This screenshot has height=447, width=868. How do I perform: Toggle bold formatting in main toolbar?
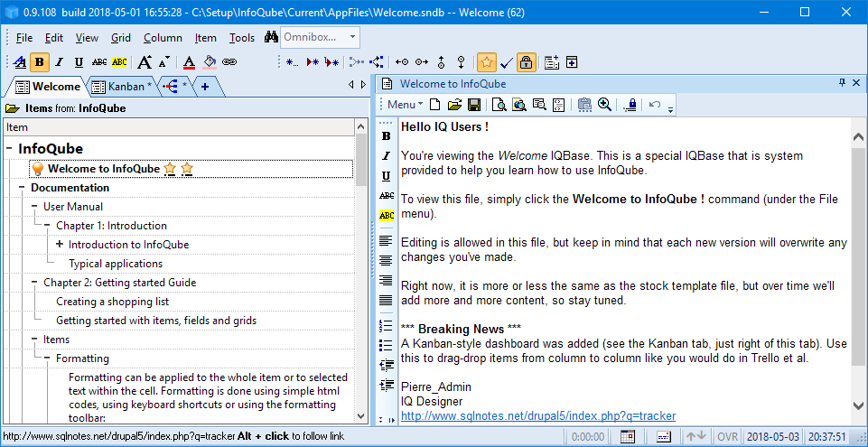coord(39,62)
